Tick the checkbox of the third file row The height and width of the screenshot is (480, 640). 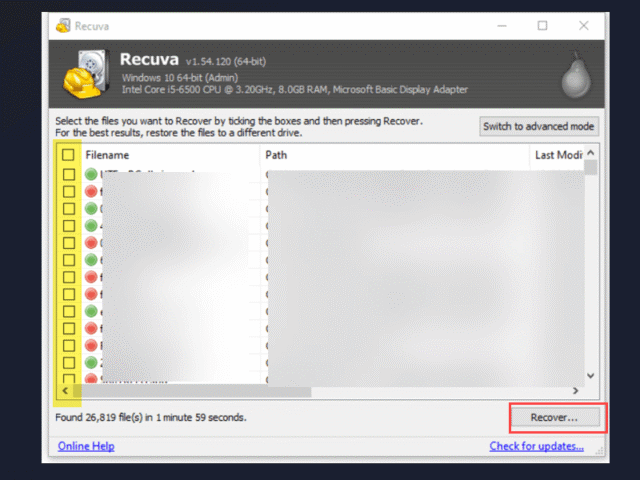coord(69,209)
